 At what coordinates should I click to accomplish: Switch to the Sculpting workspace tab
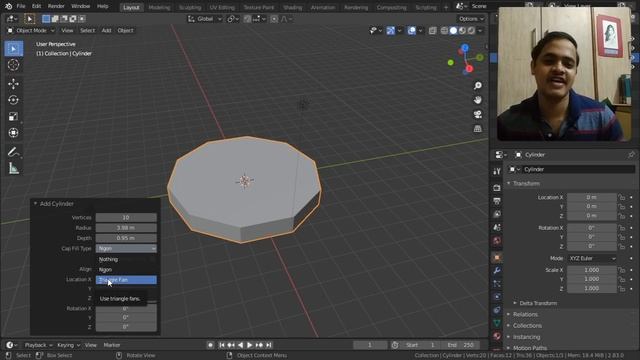190,7
